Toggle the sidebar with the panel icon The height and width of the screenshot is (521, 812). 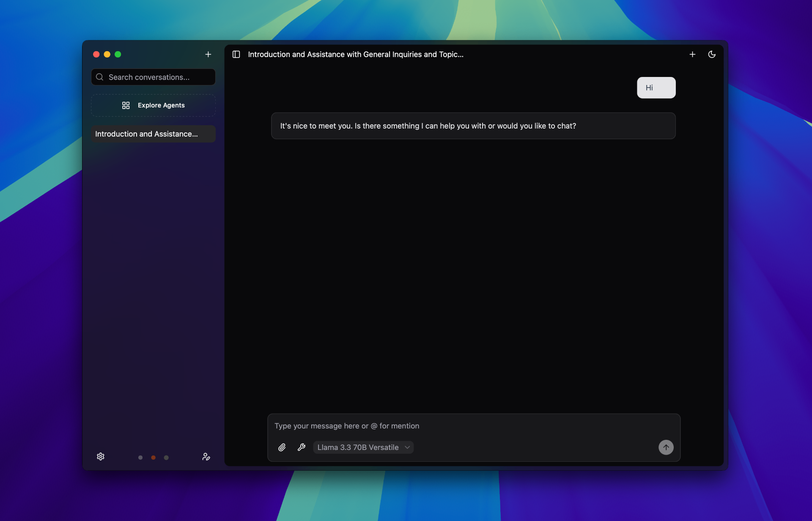coord(236,54)
